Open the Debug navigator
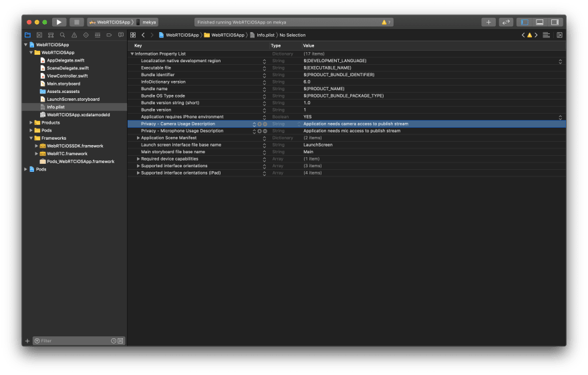588x375 pixels. pos(98,35)
